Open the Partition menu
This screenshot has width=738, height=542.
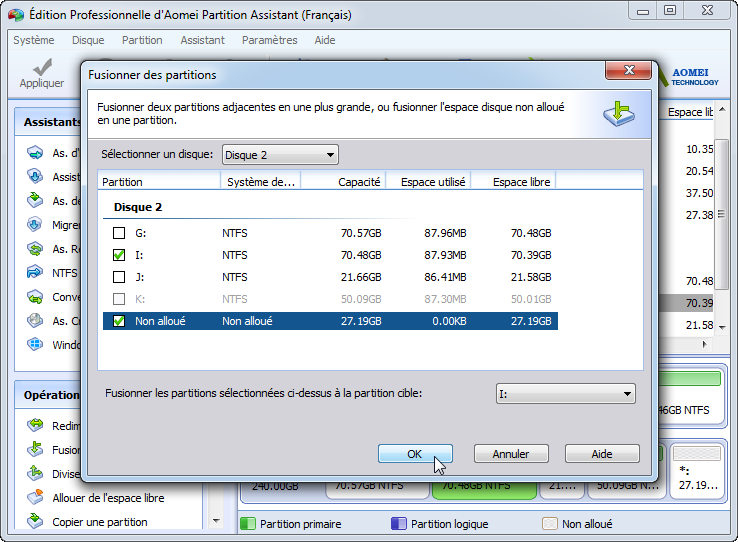coord(142,40)
